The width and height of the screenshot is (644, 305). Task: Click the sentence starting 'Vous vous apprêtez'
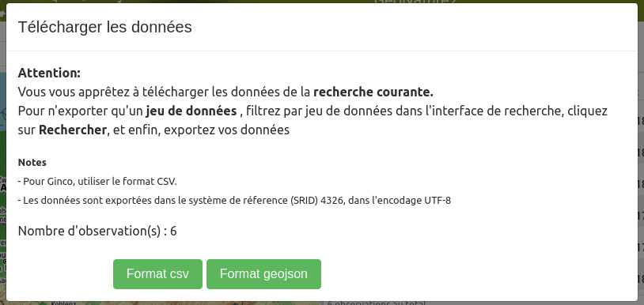click(225, 92)
